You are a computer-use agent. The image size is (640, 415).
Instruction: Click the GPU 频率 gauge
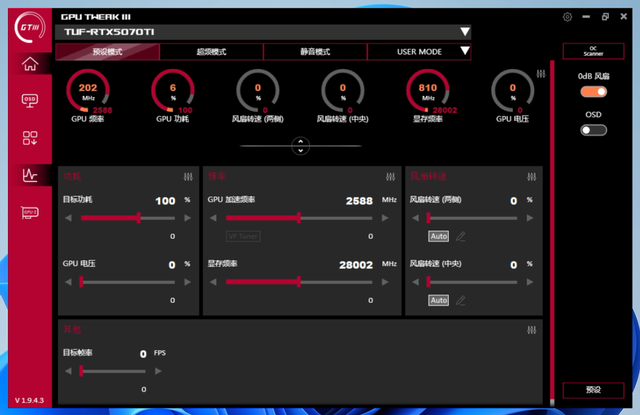pyautogui.click(x=88, y=91)
